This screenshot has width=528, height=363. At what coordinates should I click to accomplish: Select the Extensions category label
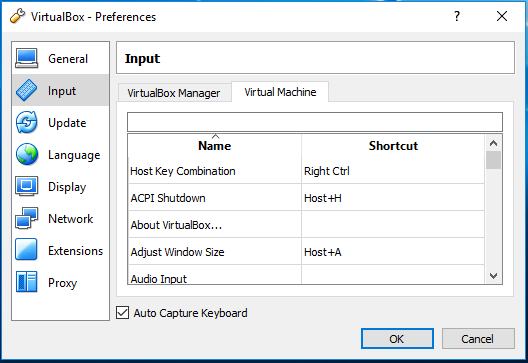pyautogui.click(x=75, y=251)
